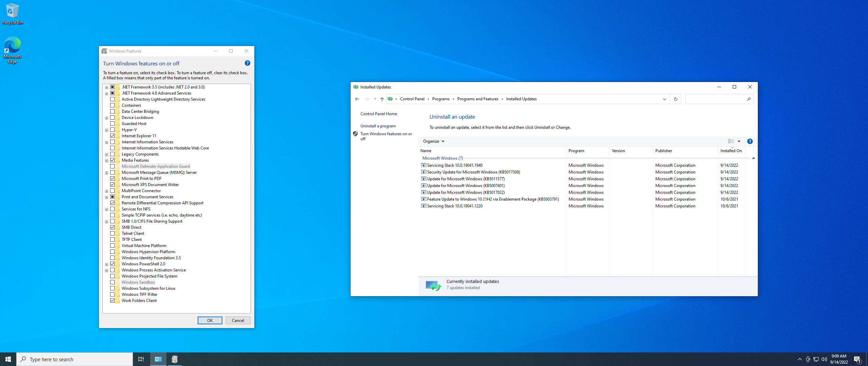Click the Currently installed updates icon
Screen dimensions: 868x366
(x=433, y=286)
